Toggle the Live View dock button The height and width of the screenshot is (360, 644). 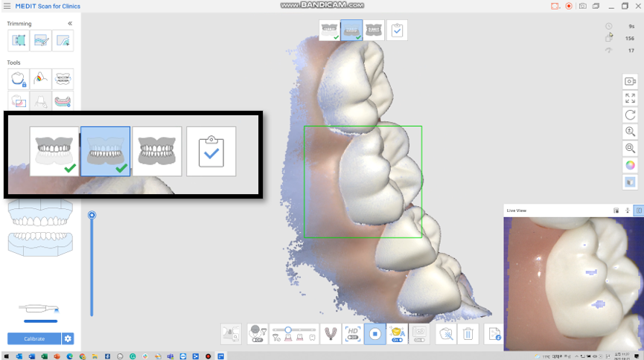[x=639, y=210]
